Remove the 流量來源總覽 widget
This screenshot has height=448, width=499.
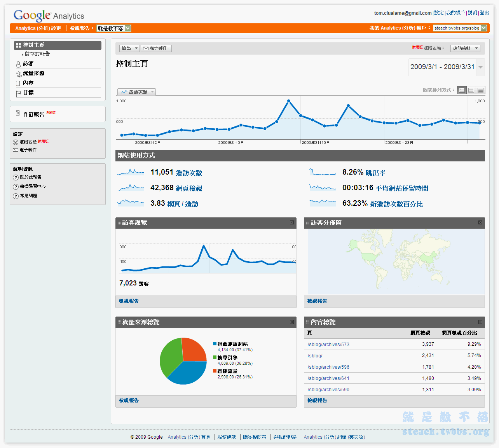click(x=291, y=322)
